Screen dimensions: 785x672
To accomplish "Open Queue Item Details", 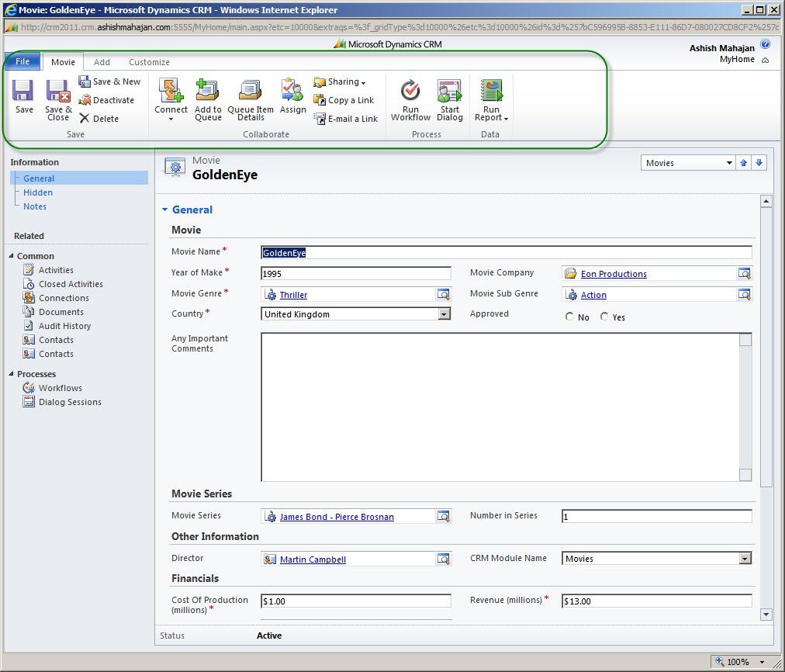I will pos(251,99).
